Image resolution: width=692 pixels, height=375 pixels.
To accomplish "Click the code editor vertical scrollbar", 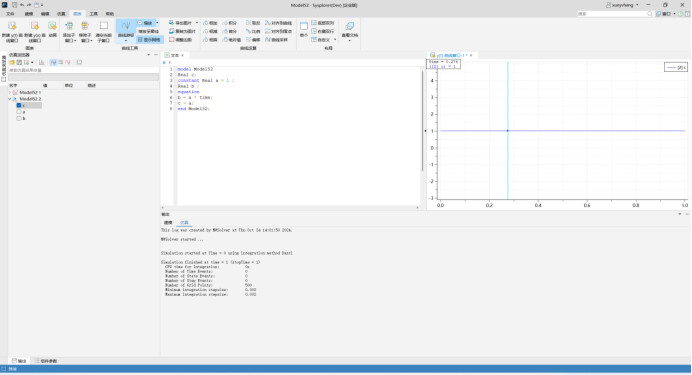I will click(422, 121).
